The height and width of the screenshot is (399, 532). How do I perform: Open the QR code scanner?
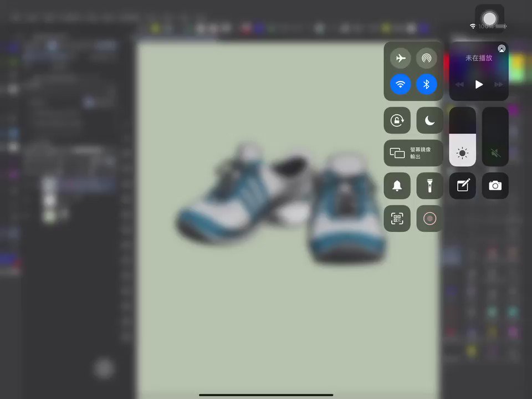[397, 218]
